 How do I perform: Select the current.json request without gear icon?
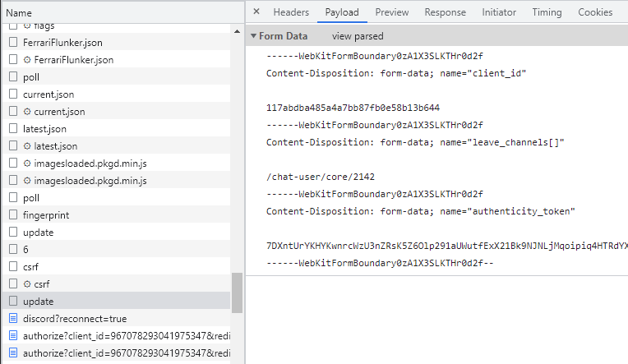[x=48, y=94]
